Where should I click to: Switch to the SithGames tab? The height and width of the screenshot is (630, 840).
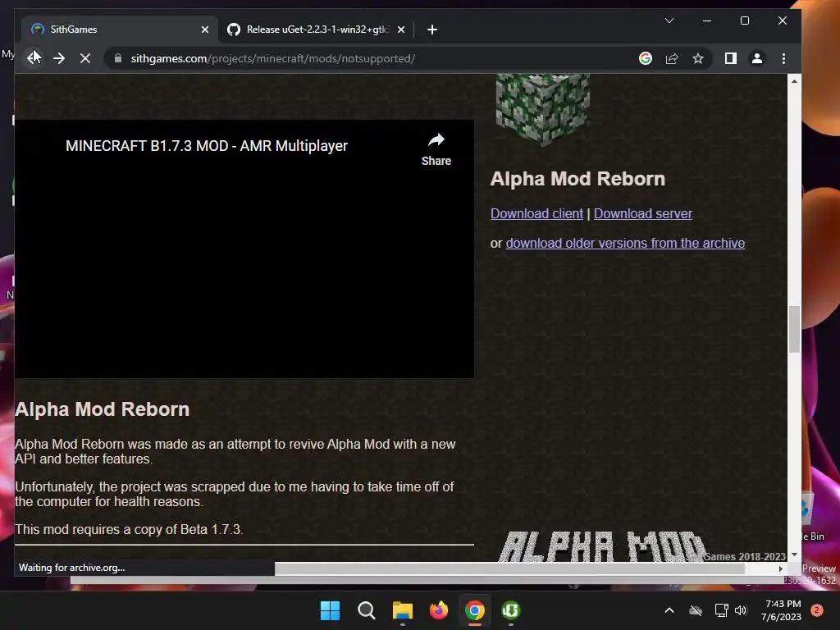tap(120, 30)
